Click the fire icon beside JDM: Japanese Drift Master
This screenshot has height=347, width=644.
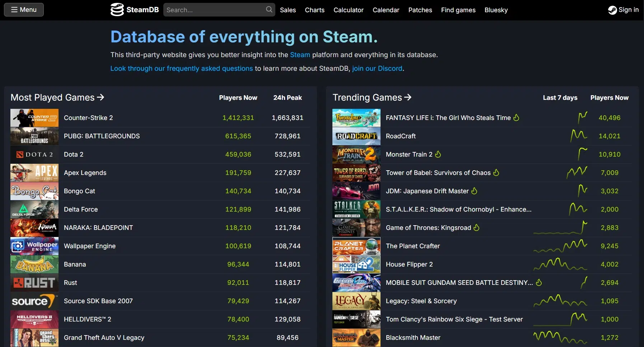474,191
